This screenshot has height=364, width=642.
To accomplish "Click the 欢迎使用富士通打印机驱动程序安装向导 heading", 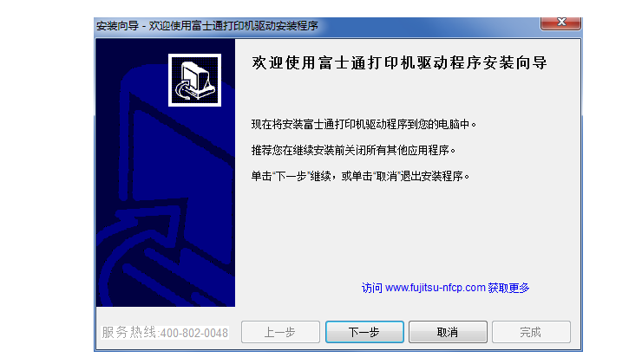I will (400, 63).
